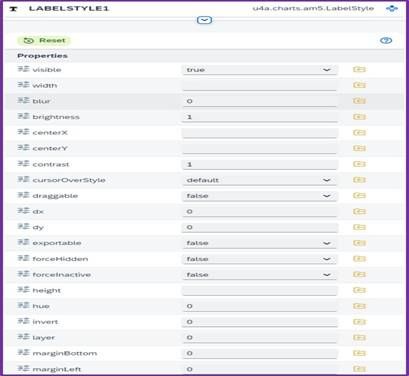Click the LABELSTYLE1 title text
This screenshot has height=376, width=409.
[69, 8]
